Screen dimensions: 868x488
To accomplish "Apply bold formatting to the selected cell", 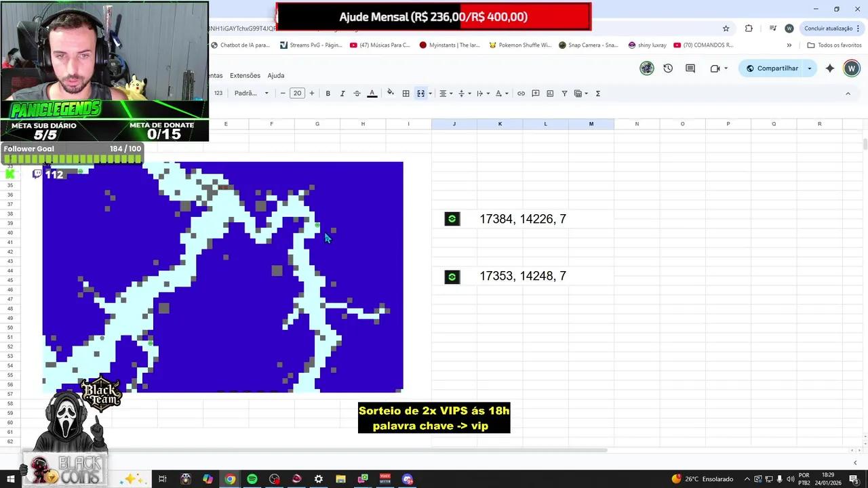I will click(x=328, y=93).
